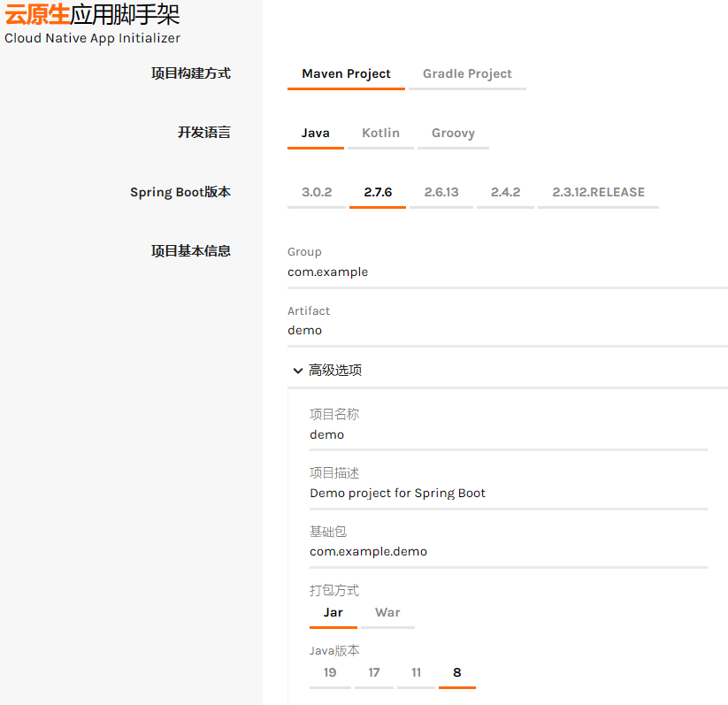Choose Groovy as development language
The height and width of the screenshot is (705, 728).
453,133
